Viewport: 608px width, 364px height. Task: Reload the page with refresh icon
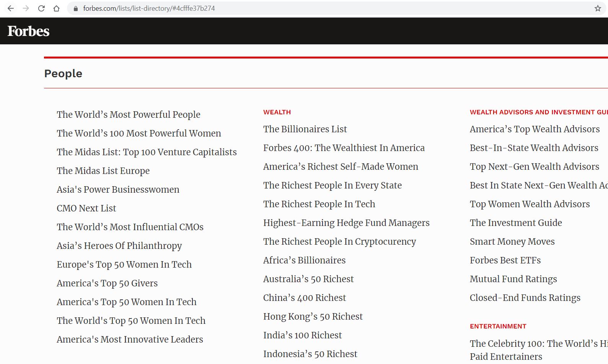[x=41, y=8]
